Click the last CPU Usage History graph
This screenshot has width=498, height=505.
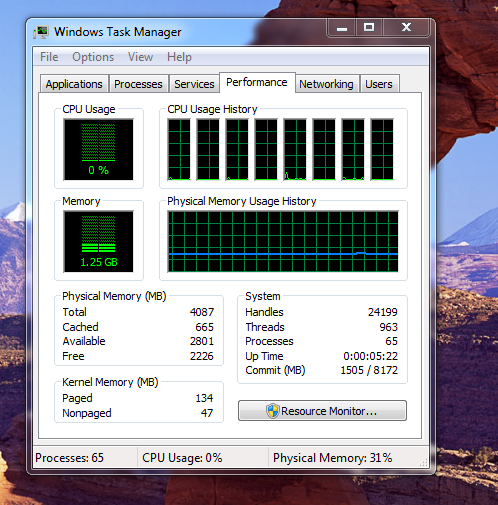coord(382,150)
